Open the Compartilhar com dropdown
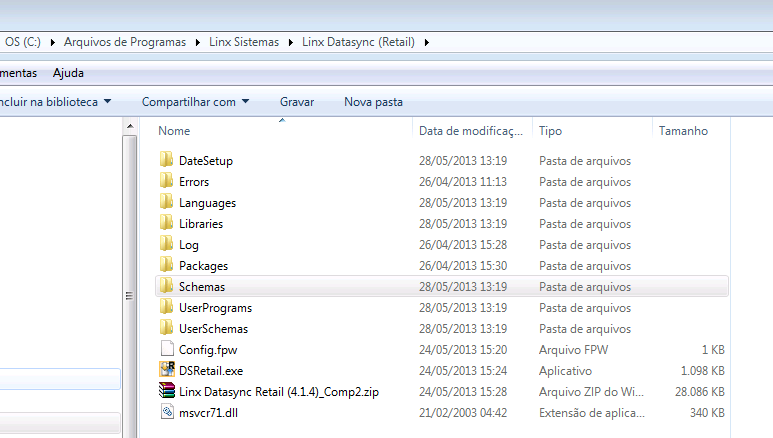The width and height of the screenshot is (773, 438). 196,102
